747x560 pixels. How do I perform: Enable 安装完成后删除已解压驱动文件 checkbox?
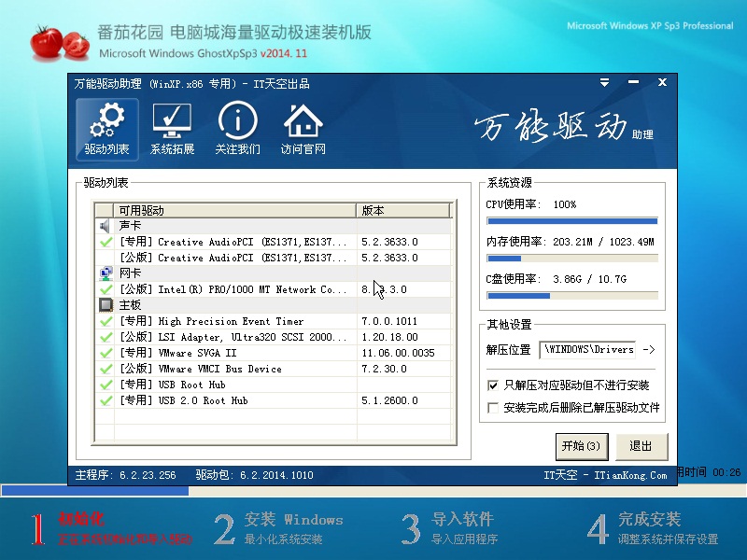coord(493,408)
